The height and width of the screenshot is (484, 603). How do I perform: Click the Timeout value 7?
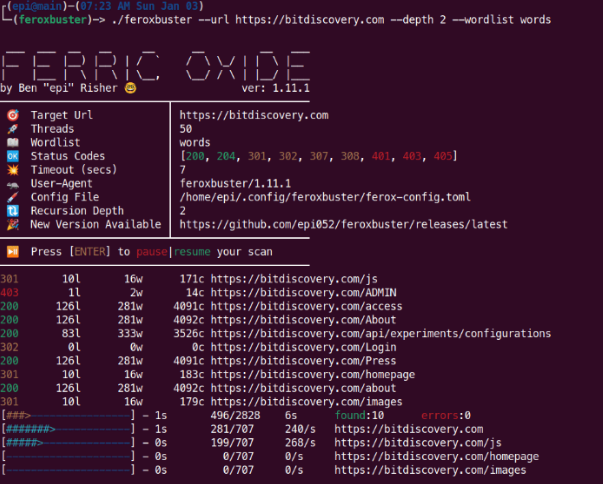pyautogui.click(x=183, y=170)
